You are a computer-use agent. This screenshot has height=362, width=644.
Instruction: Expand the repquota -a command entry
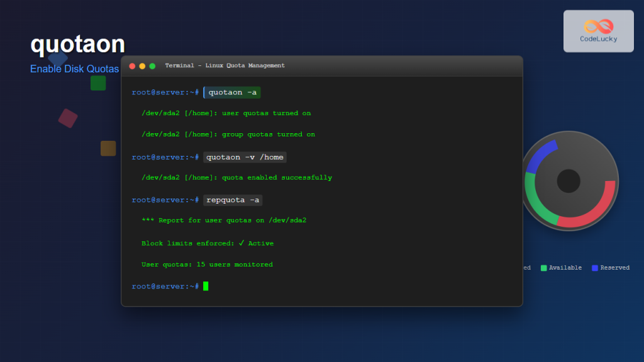(232, 200)
